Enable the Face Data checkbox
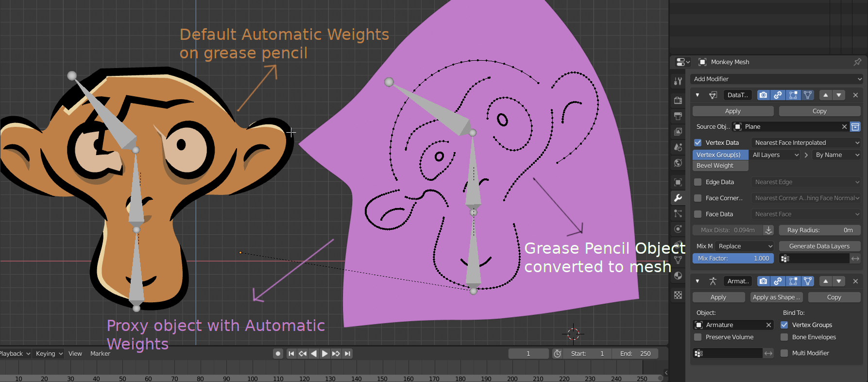Screen dimensions: 868x382 pyautogui.click(x=698, y=214)
